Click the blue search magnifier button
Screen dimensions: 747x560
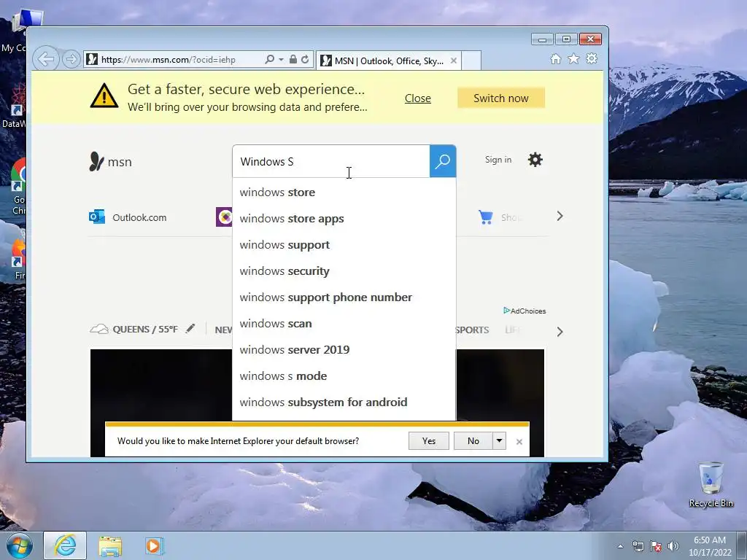[x=443, y=161]
